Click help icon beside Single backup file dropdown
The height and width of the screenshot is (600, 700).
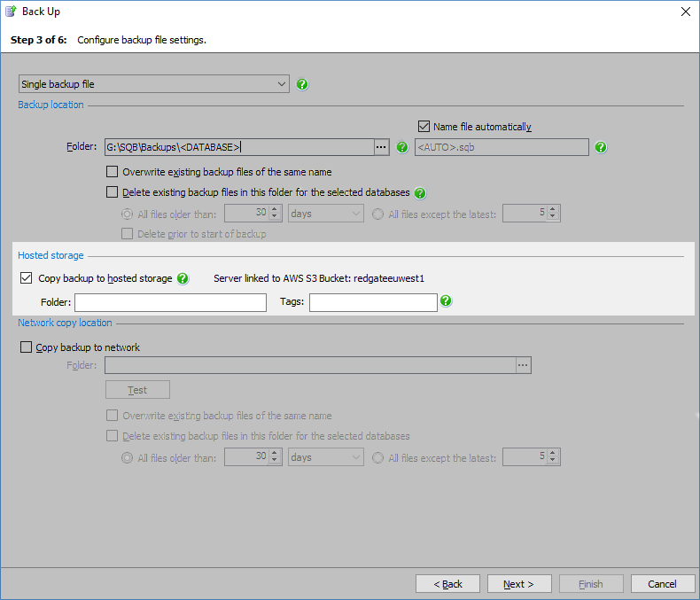(x=303, y=84)
